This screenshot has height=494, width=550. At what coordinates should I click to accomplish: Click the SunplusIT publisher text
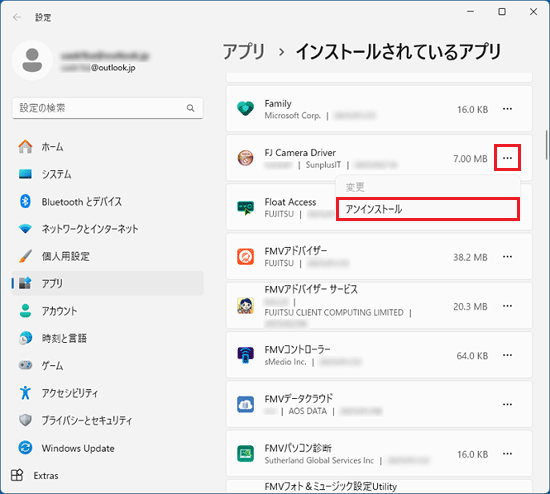pyautogui.click(x=323, y=165)
